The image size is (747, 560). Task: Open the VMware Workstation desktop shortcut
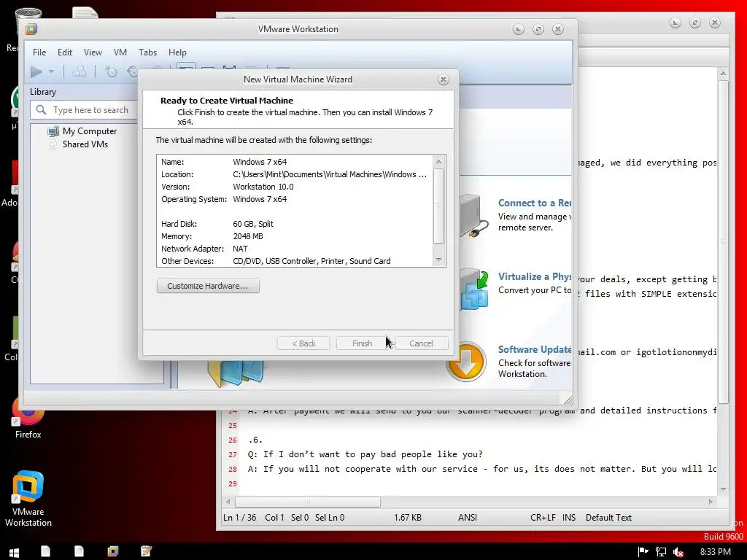point(28,497)
